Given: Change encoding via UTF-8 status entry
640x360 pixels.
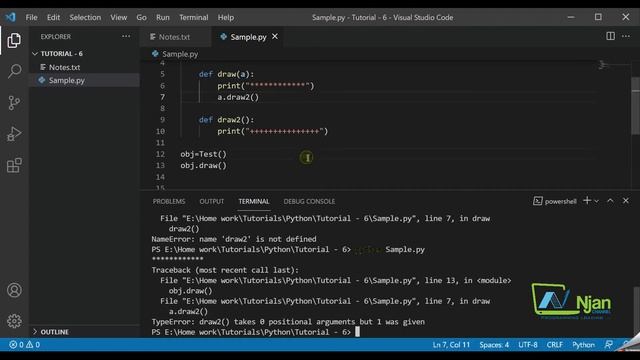Looking at the screenshot, I should point(528,345).
